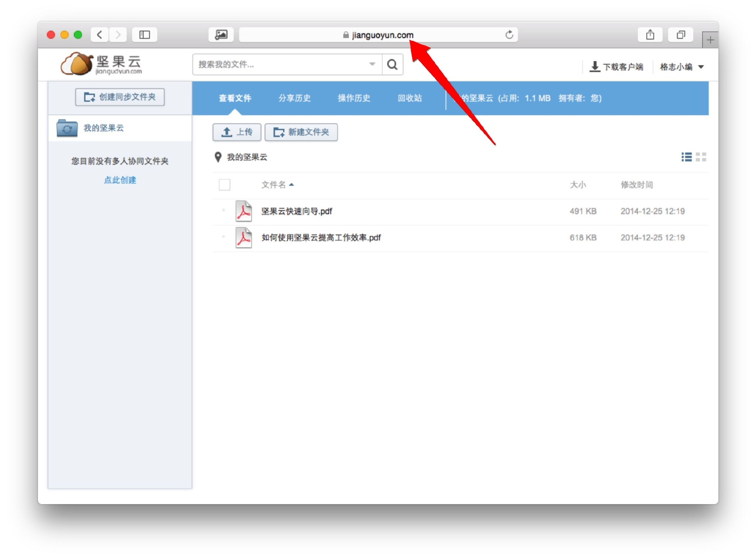Open the 回收站 tab
The height and width of the screenshot is (558, 756).
click(x=409, y=98)
